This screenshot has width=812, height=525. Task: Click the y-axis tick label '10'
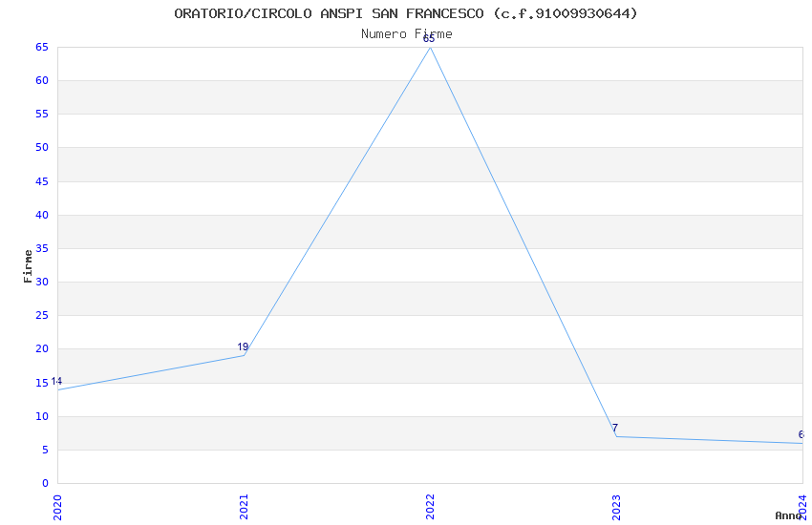(42, 417)
